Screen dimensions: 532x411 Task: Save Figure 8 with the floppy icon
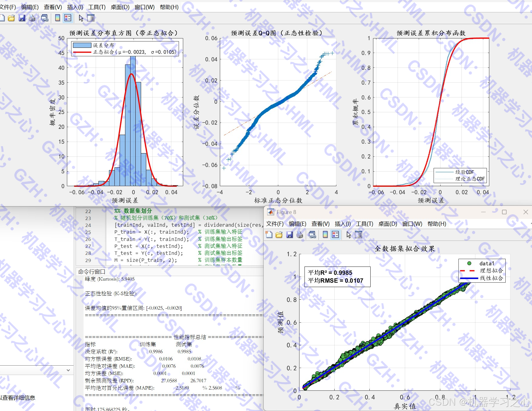point(289,235)
